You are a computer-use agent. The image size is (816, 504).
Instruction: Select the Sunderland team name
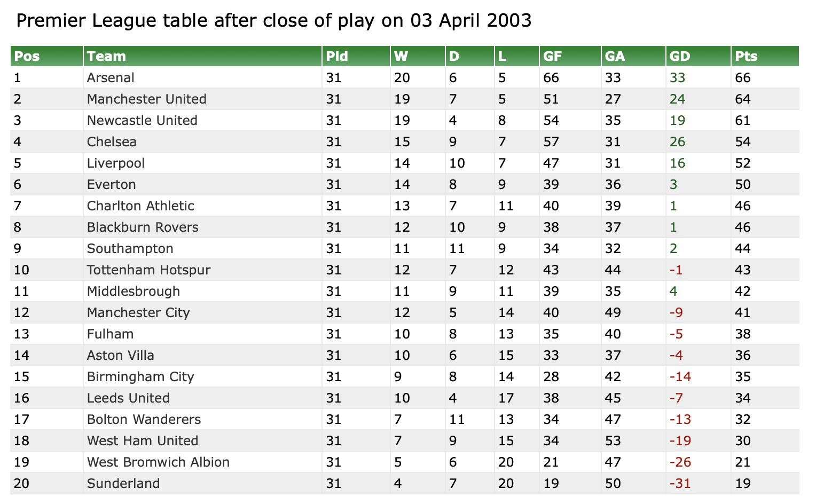tap(123, 484)
